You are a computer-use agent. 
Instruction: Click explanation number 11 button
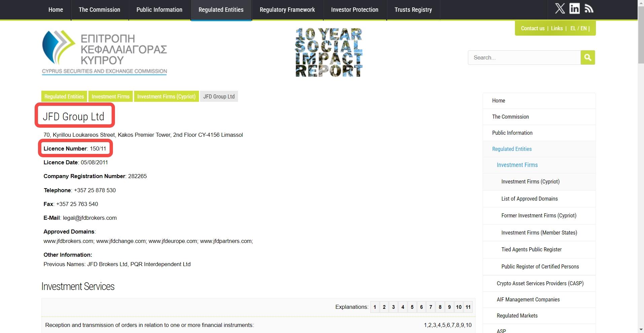pyautogui.click(x=468, y=307)
